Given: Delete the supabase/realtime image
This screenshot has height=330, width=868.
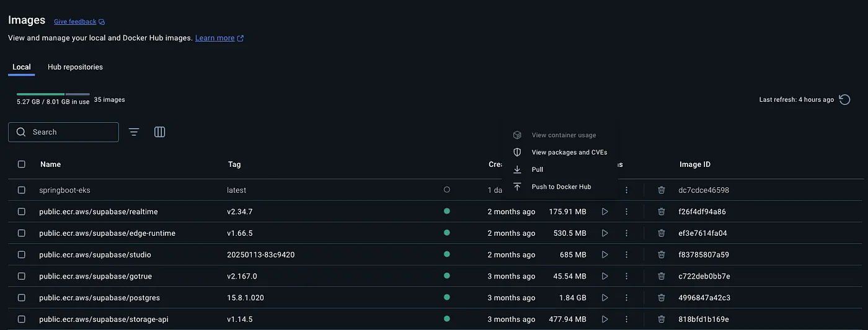Looking at the screenshot, I should coord(661,212).
